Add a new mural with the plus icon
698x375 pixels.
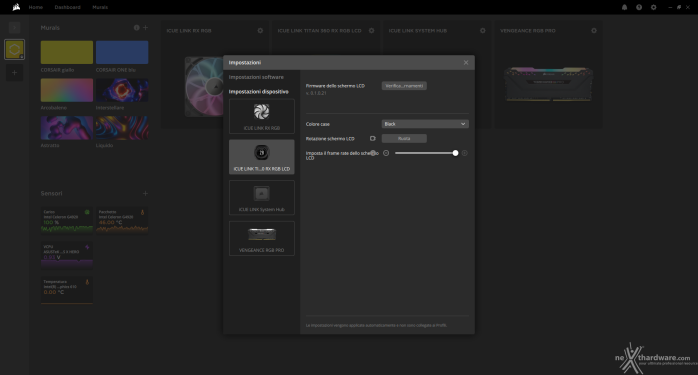click(x=145, y=28)
